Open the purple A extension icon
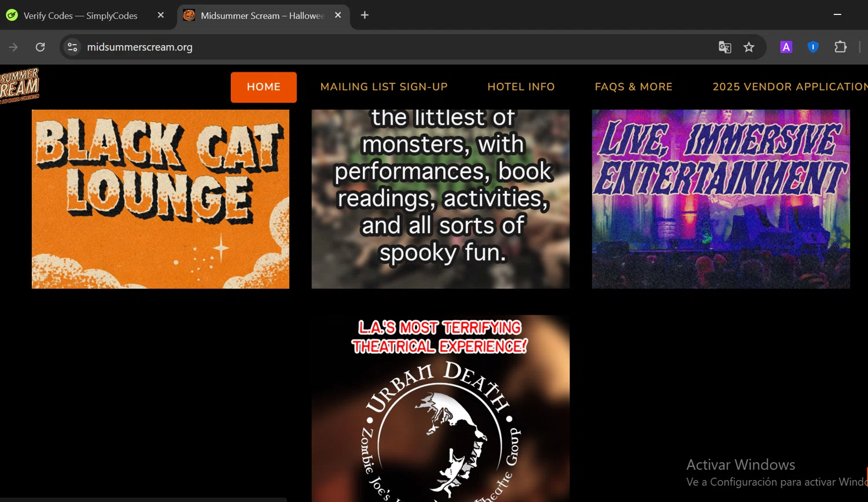 tap(786, 47)
